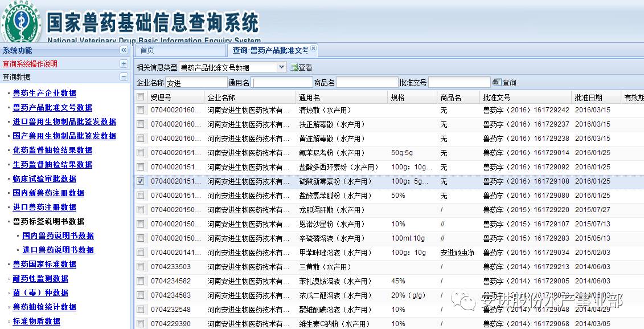
Task: Collapse the 查询数据 section
Action: [x=124, y=77]
